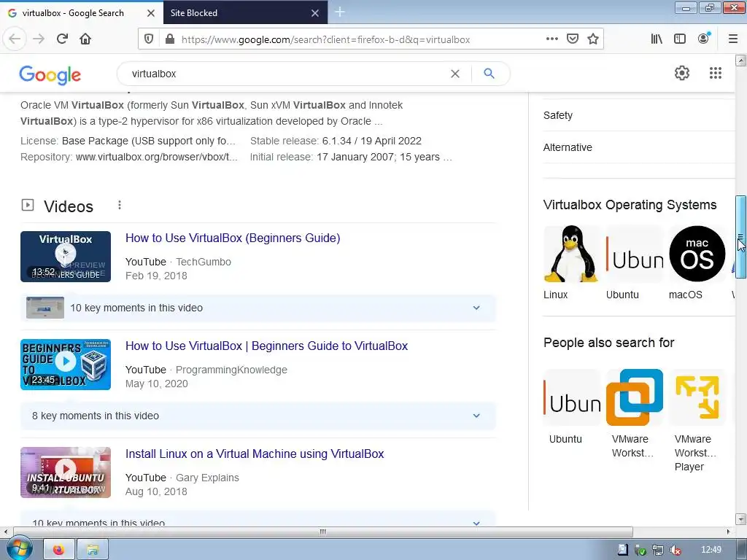The height and width of the screenshot is (560, 747).
Task: Save page to Pocket
Action: [573, 39]
